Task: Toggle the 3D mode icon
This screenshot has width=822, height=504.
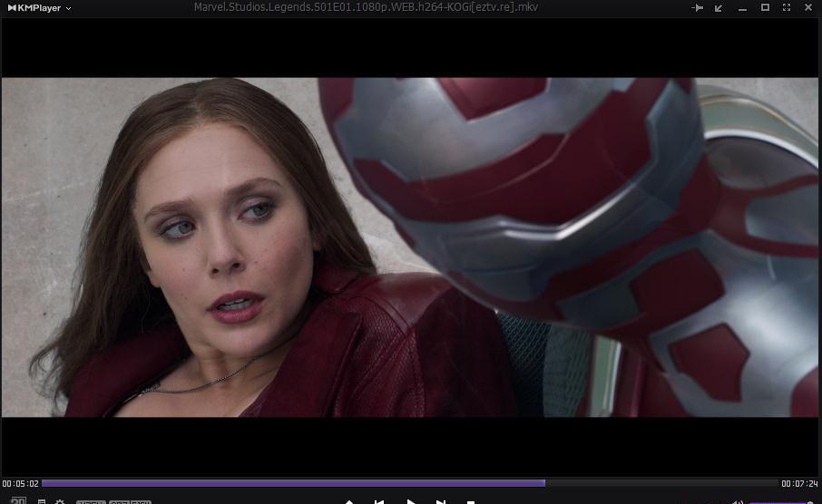Action: [x=18, y=501]
